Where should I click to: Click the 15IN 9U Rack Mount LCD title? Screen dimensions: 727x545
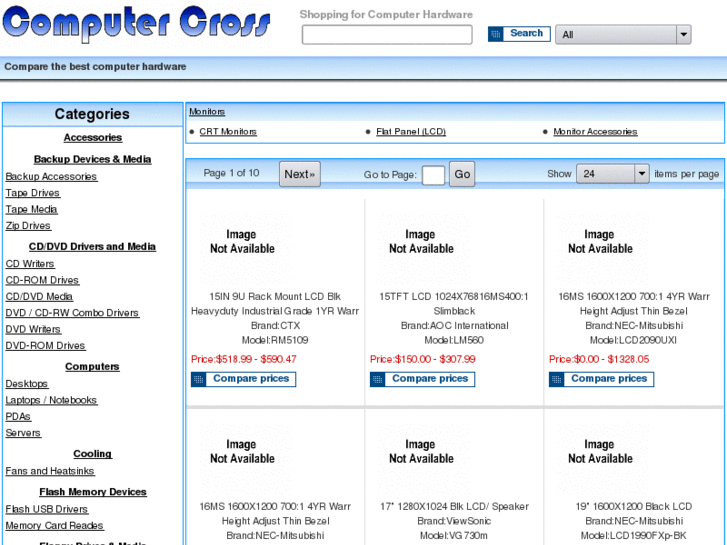(275, 304)
